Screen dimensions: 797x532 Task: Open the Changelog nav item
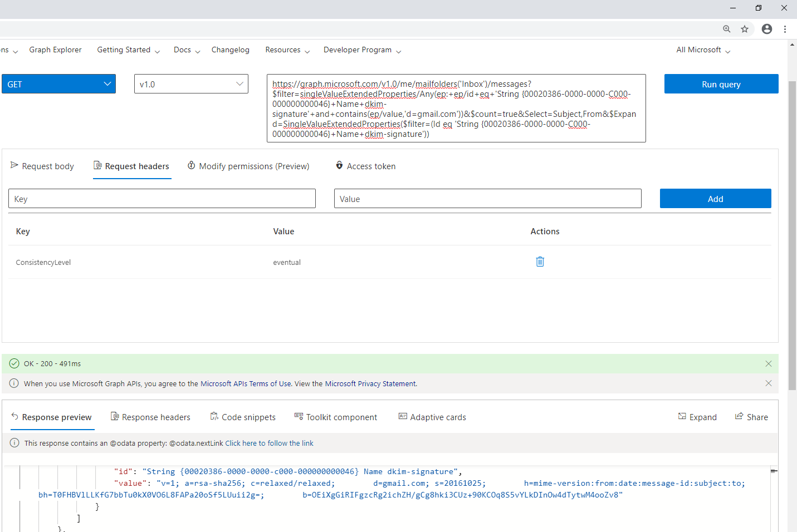click(231, 50)
